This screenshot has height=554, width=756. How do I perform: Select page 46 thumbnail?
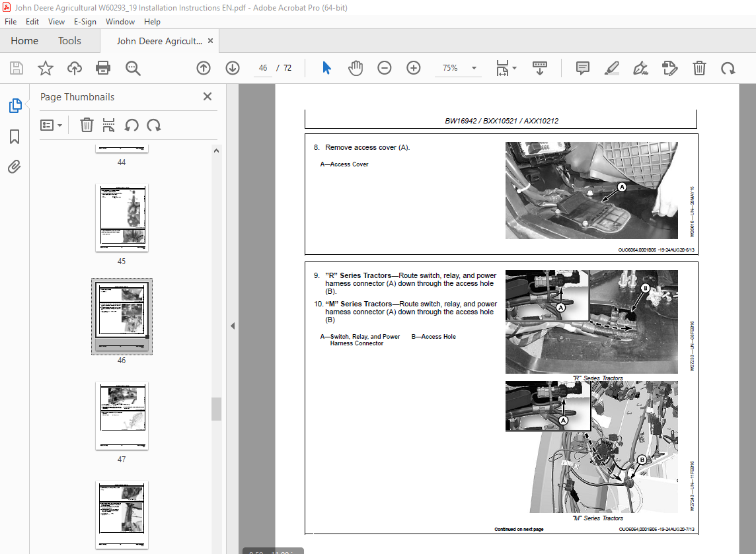pyautogui.click(x=122, y=316)
